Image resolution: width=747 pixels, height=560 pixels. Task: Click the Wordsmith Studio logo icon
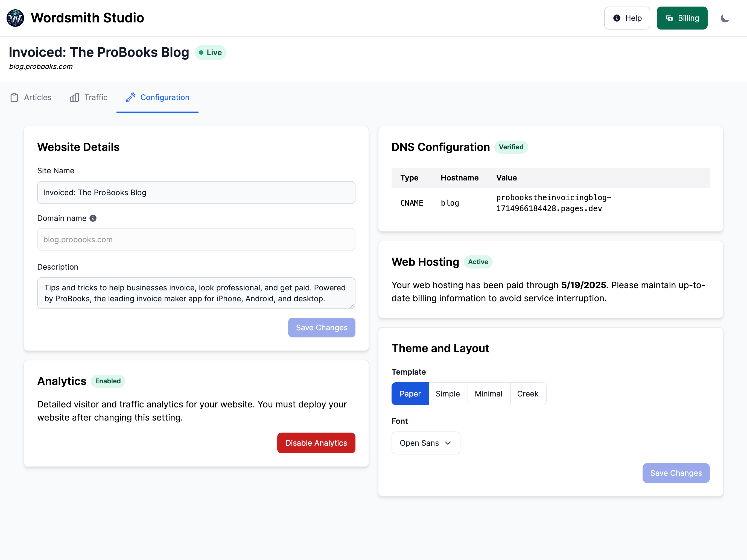(15, 18)
